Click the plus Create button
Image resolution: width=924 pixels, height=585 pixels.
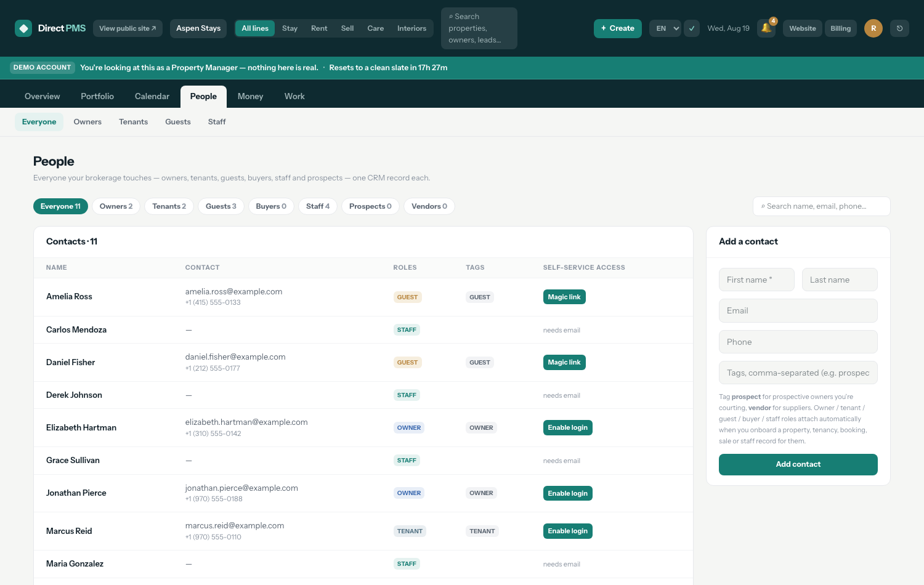(x=618, y=28)
